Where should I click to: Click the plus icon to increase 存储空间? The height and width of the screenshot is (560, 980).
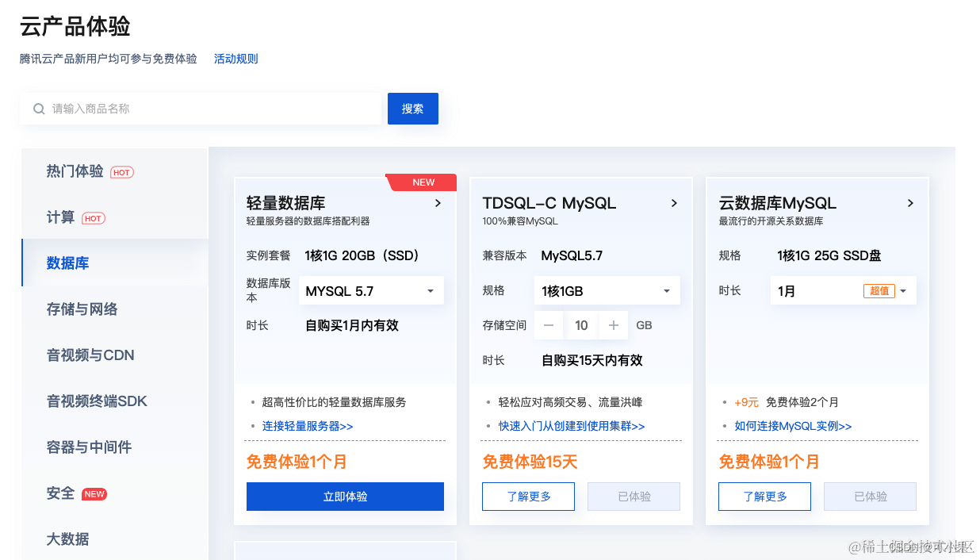614,324
